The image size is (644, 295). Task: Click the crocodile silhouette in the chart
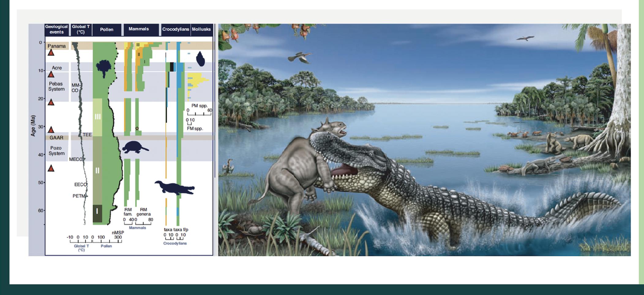(x=174, y=187)
